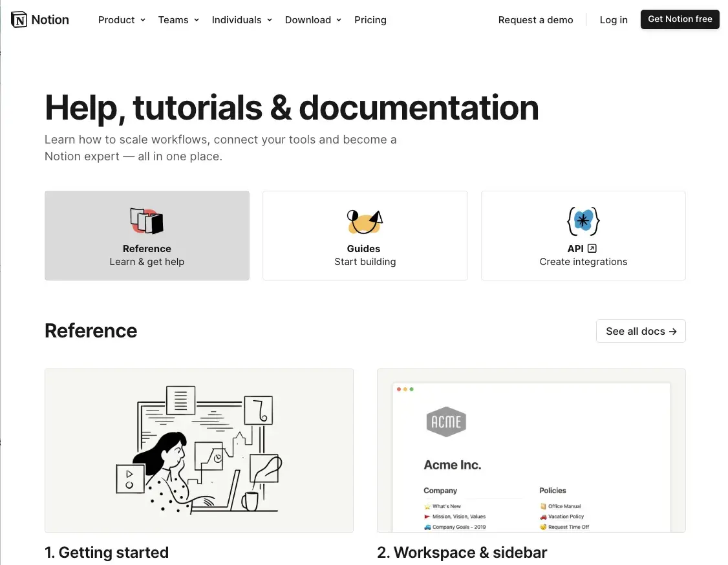Click the green dot in the Acme window mockup

[411, 389]
